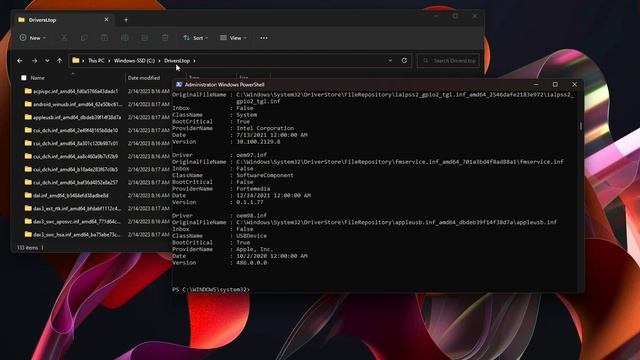This screenshot has height=360, width=640.
Task: Open the See more ellipsis menu
Action: [264, 38]
